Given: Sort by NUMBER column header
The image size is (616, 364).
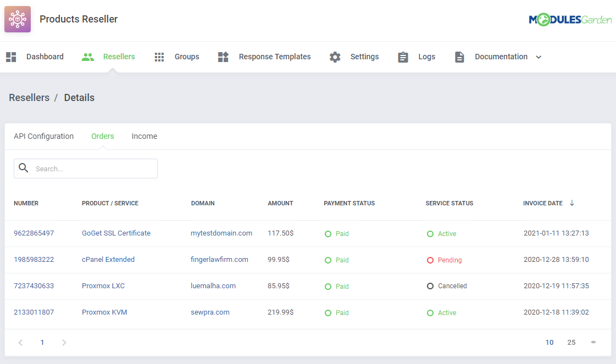Looking at the screenshot, I should tap(26, 203).
